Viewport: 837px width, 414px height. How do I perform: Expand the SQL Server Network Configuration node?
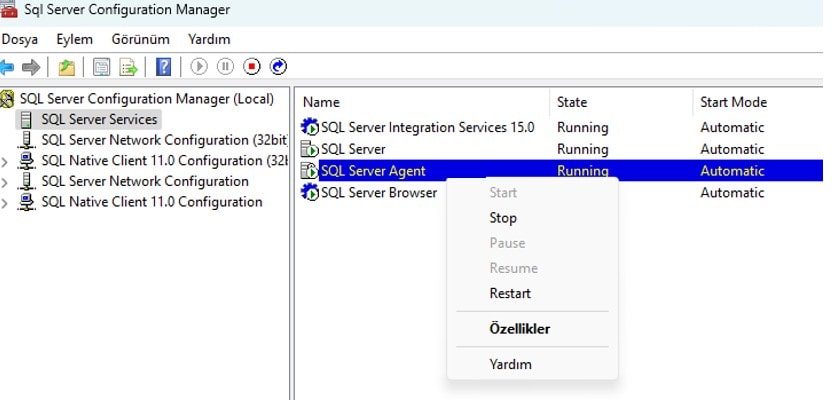point(5,182)
